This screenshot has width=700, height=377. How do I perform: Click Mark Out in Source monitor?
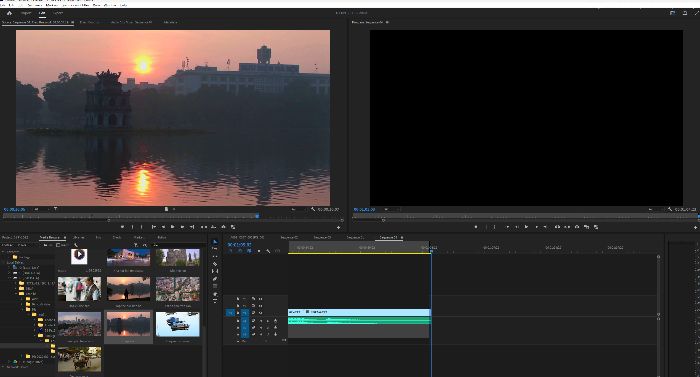[141, 227]
